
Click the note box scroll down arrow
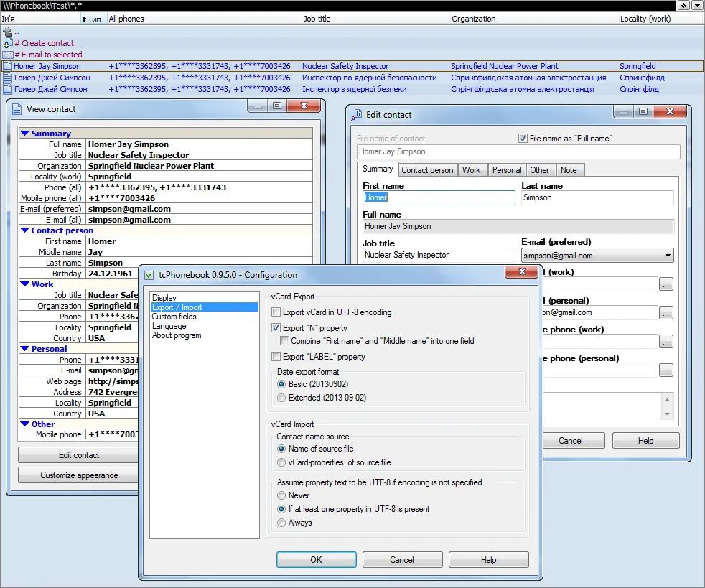pos(667,414)
